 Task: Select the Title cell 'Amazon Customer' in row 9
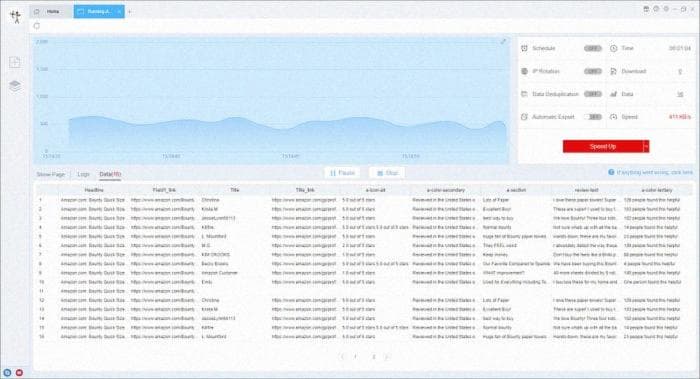coord(219,273)
